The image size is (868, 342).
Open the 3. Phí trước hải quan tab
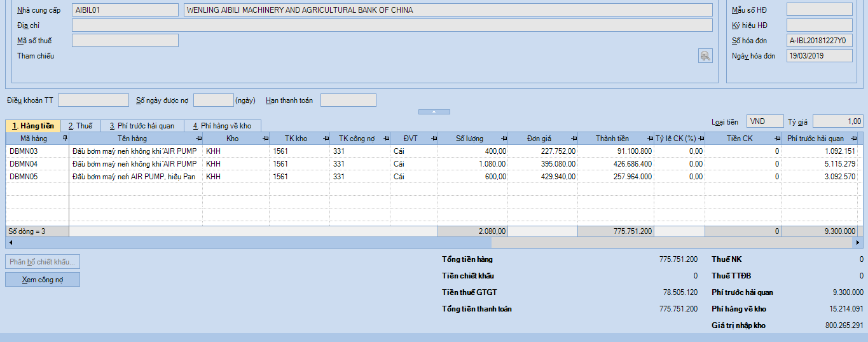pos(142,126)
